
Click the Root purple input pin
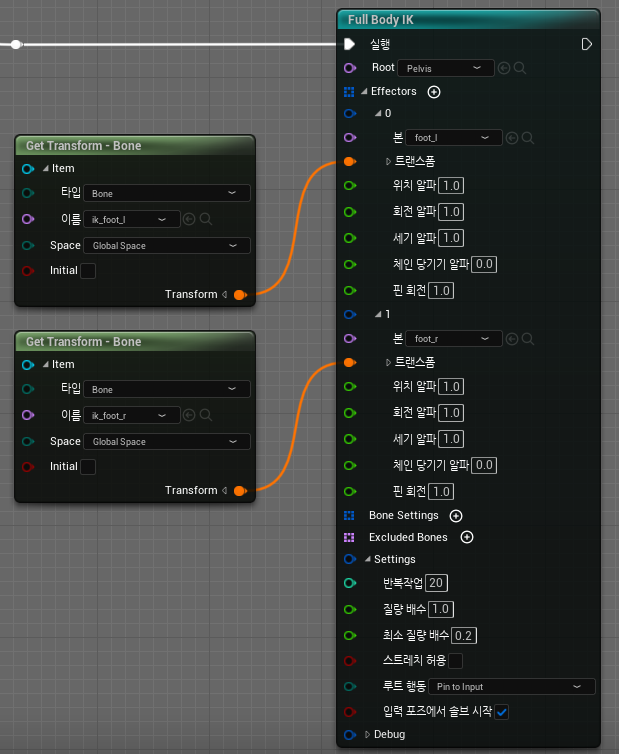click(x=350, y=68)
